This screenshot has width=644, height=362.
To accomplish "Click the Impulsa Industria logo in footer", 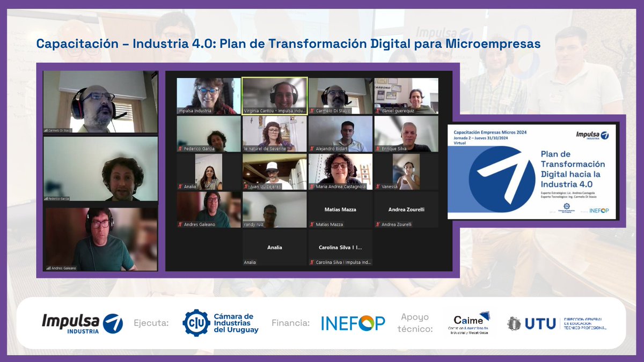I will coord(82,323).
